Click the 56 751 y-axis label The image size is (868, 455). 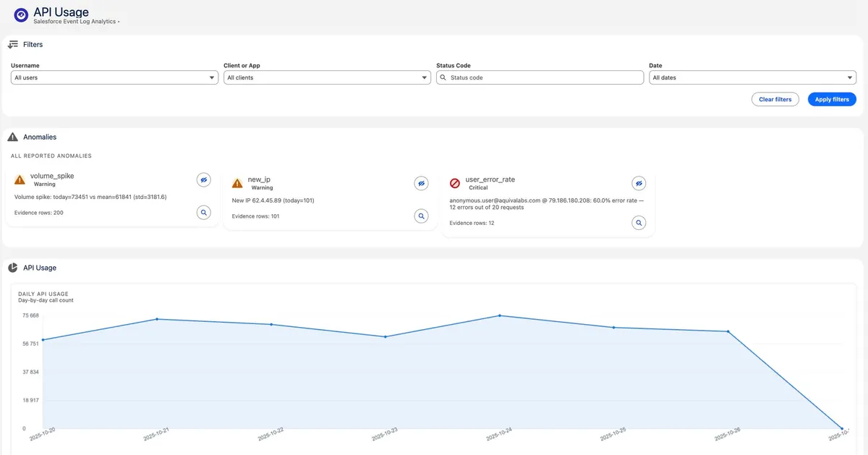tap(30, 344)
